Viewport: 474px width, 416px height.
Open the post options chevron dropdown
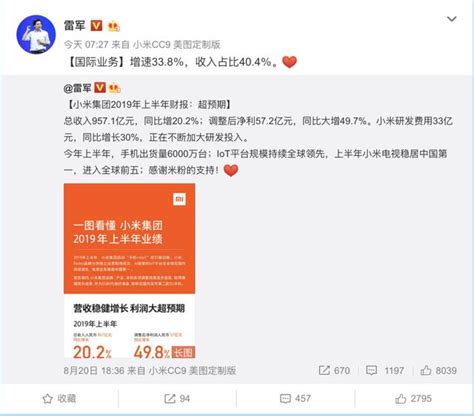tap(451, 19)
